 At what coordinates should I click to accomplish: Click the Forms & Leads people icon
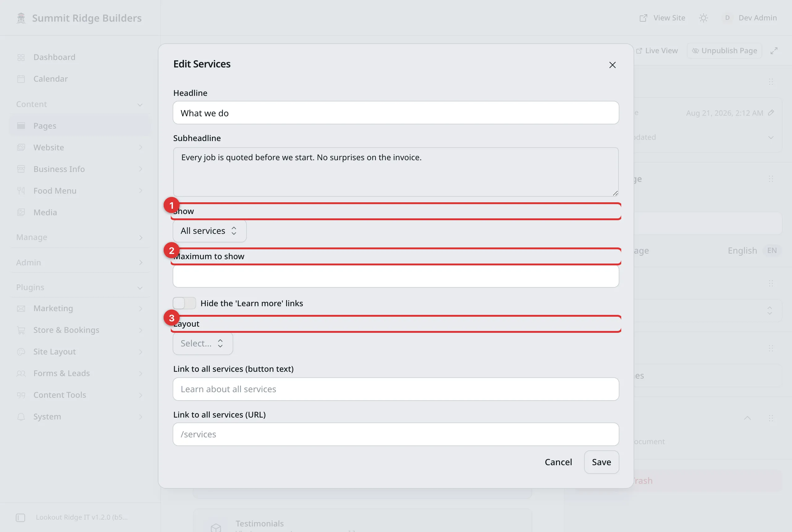click(x=21, y=374)
